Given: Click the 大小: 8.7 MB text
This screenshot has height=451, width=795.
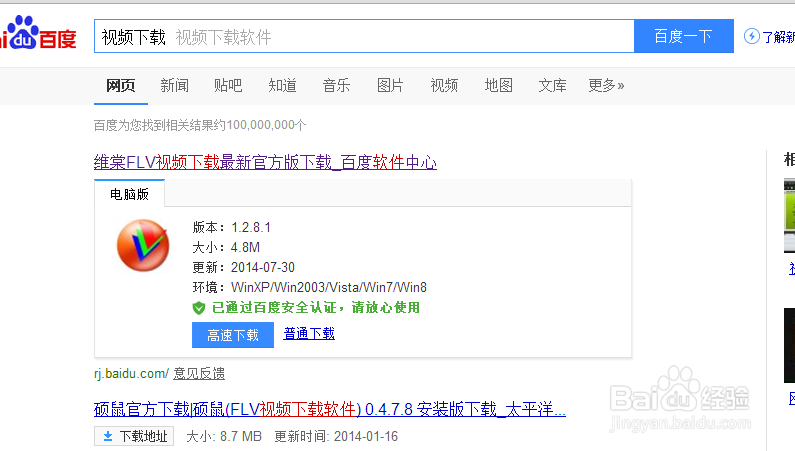Looking at the screenshot, I should click(224, 436).
